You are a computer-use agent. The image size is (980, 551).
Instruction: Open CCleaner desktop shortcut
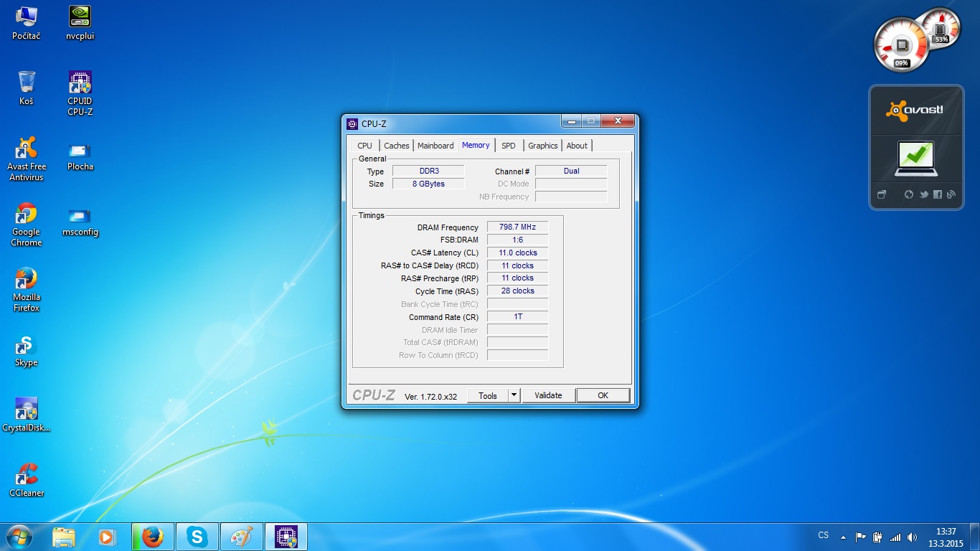tap(27, 476)
